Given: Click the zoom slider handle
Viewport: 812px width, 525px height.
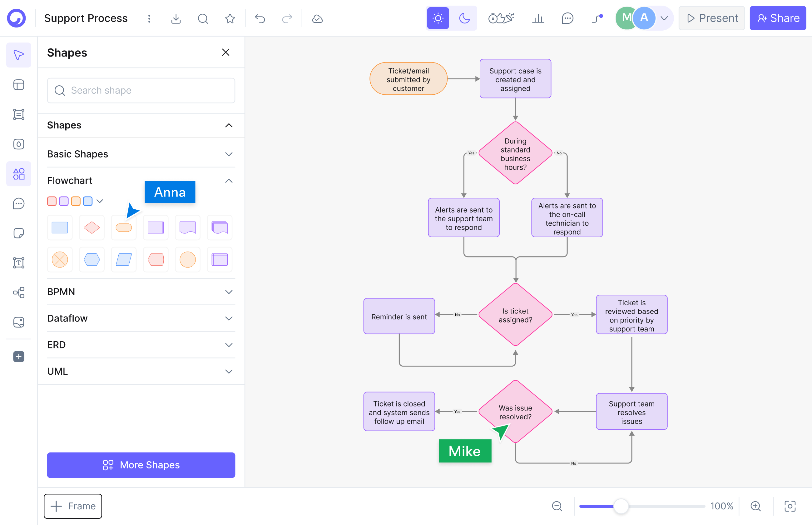Looking at the screenshot, I should [x=621, y=506].
